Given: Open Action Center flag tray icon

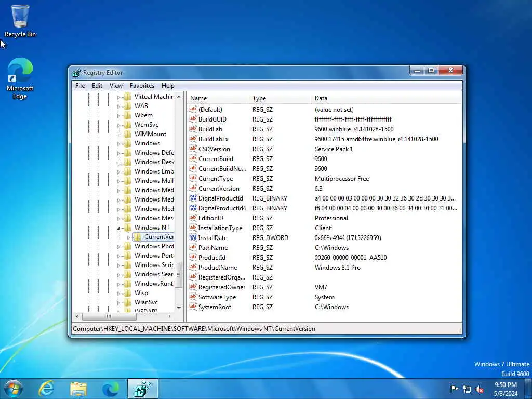Looking at the screenshot, I should click(x=454, y=389).
